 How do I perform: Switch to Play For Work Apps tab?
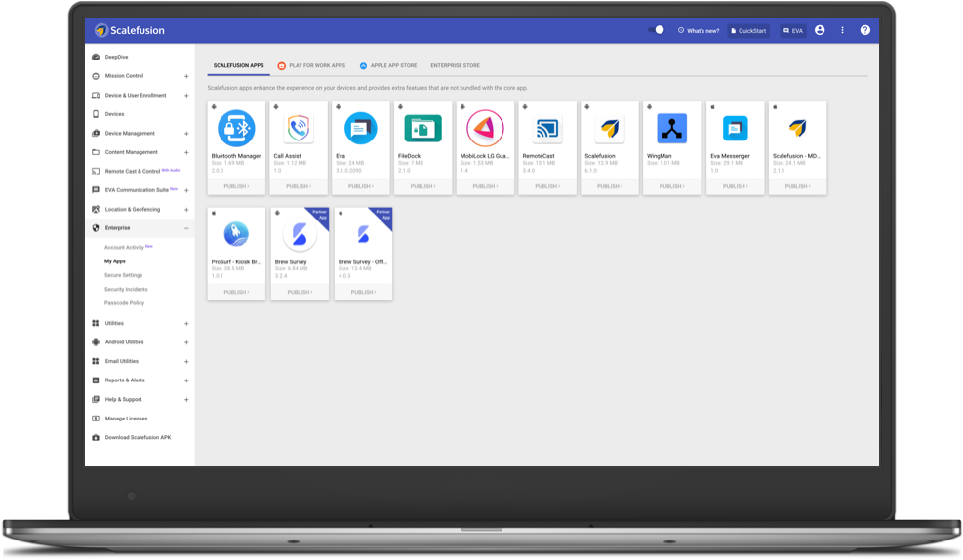coord(311,65)
